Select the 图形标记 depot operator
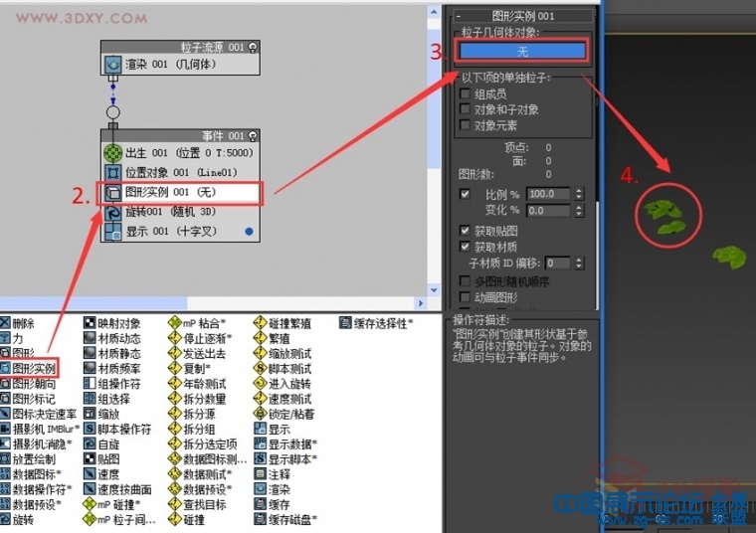Viewport: 756px width, 533px height. (x=28, y=399)
